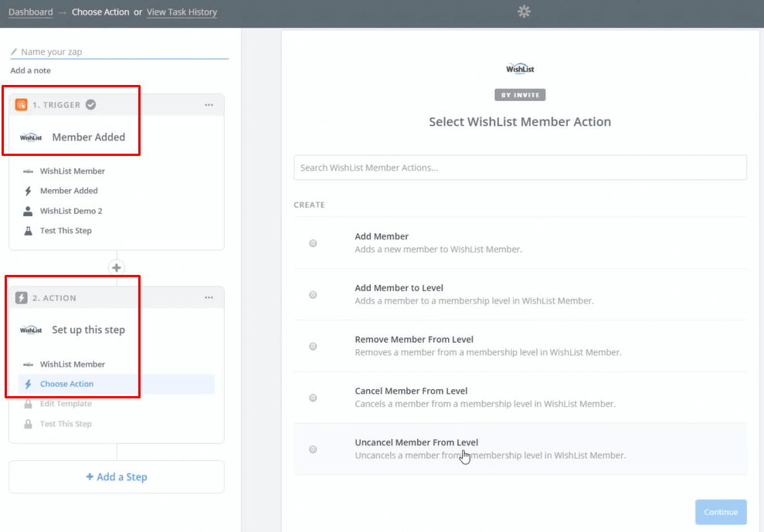Click the person icon beside WishList Demo 2
The image size is (764, 532).
tap(28, 211)
